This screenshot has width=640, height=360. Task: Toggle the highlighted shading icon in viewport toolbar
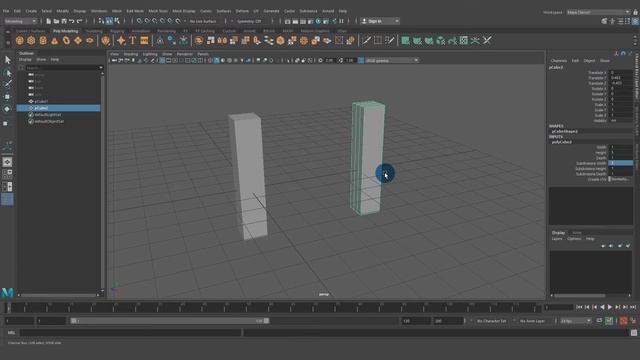217,60
